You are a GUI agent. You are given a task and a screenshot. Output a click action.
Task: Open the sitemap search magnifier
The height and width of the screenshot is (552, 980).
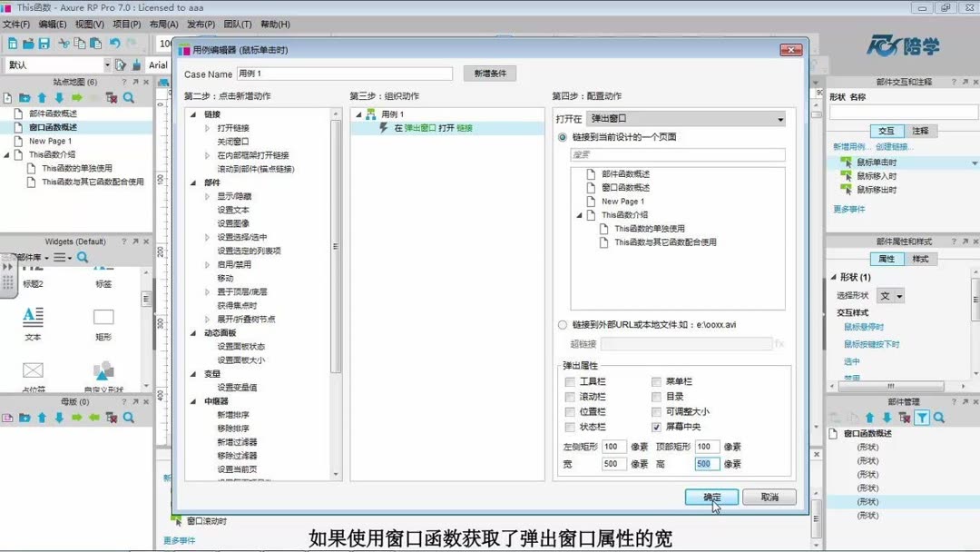pyautogui.click(x=129, y=96)
